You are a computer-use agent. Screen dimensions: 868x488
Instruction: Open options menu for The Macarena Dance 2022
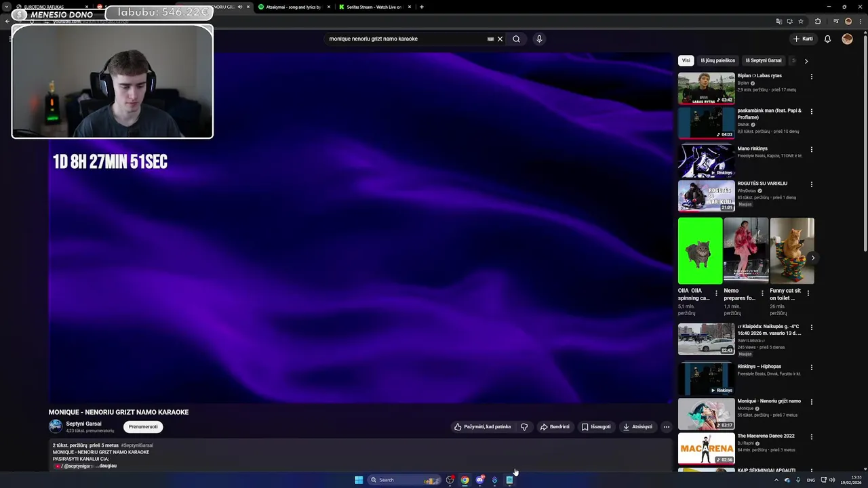point(812,436)
